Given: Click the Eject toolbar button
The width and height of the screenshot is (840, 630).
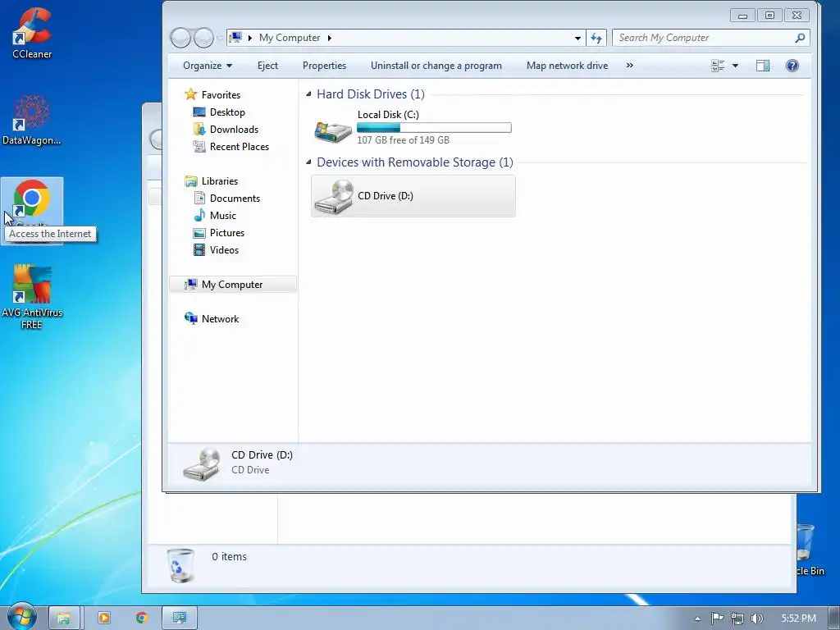Looking at the screenshot, I should 267,66.
